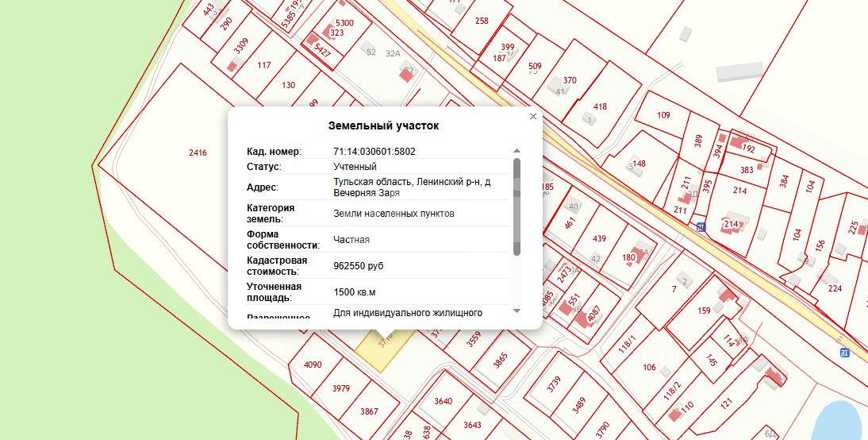Select parcel 383 on the map
868x440 pixels.
tap(747, 170)
